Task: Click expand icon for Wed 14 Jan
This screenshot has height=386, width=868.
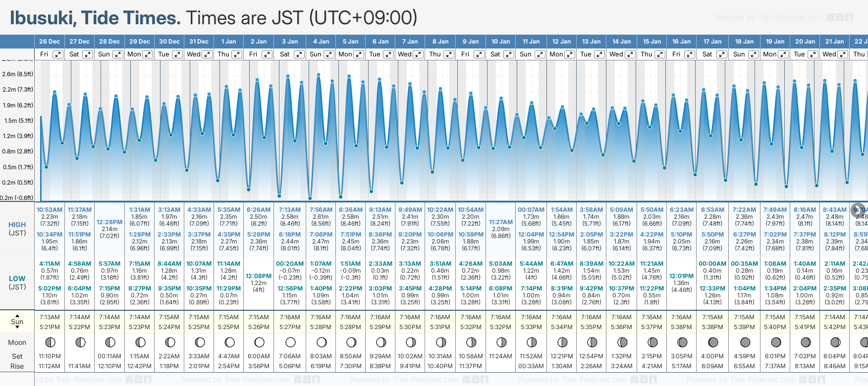Action: pos(630,54)
